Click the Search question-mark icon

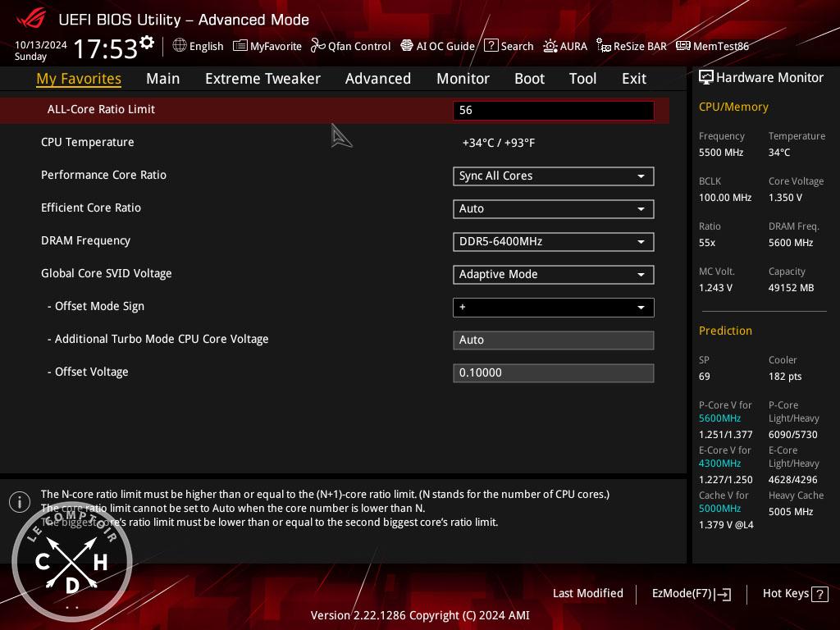click(491, 46)
